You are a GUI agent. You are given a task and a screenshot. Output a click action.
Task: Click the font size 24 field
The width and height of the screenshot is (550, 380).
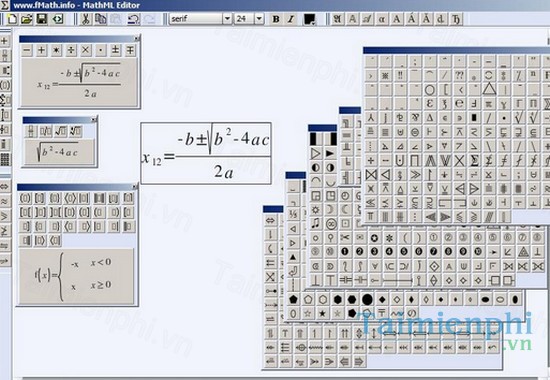[x=244, y=19]
